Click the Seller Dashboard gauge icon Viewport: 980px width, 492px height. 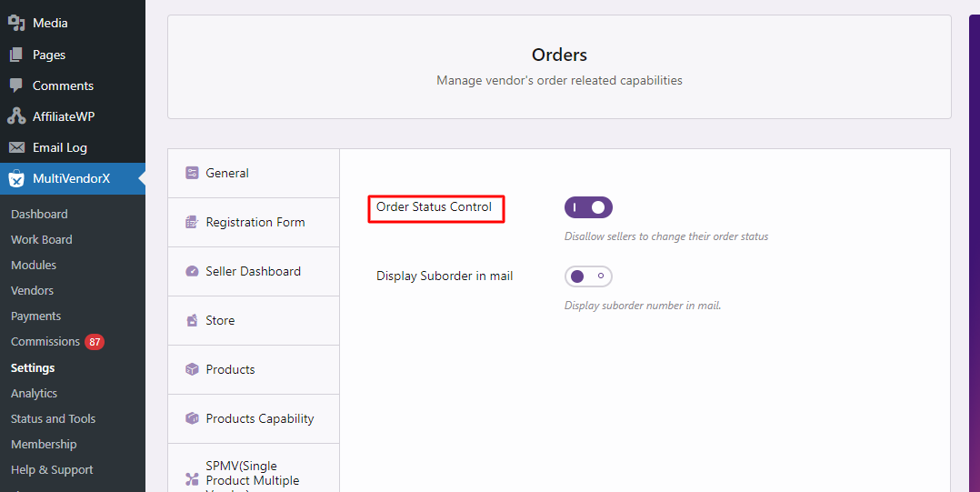(x=192, y=271)
